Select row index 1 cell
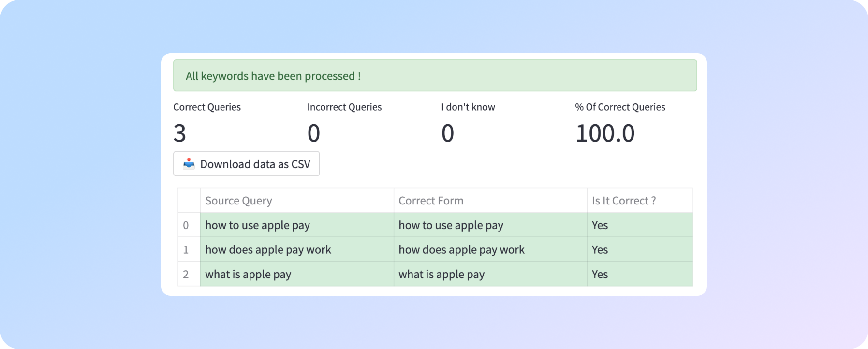This screenshot has height=349, width=868. [186, 250]
